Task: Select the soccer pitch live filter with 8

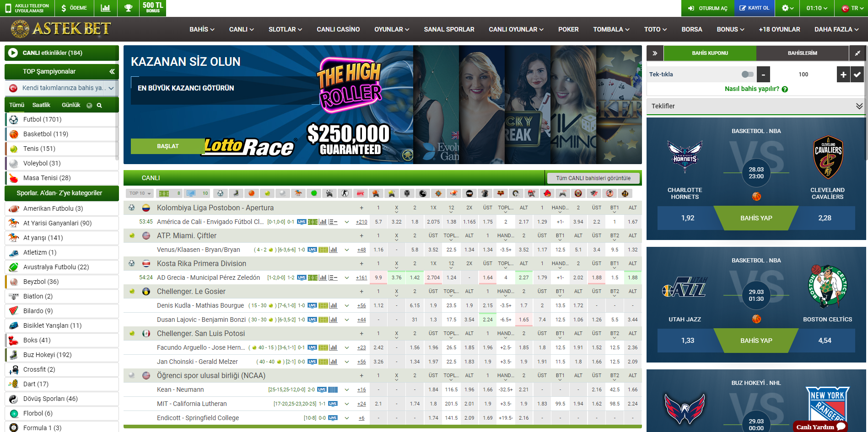Action: click(169, 193)
